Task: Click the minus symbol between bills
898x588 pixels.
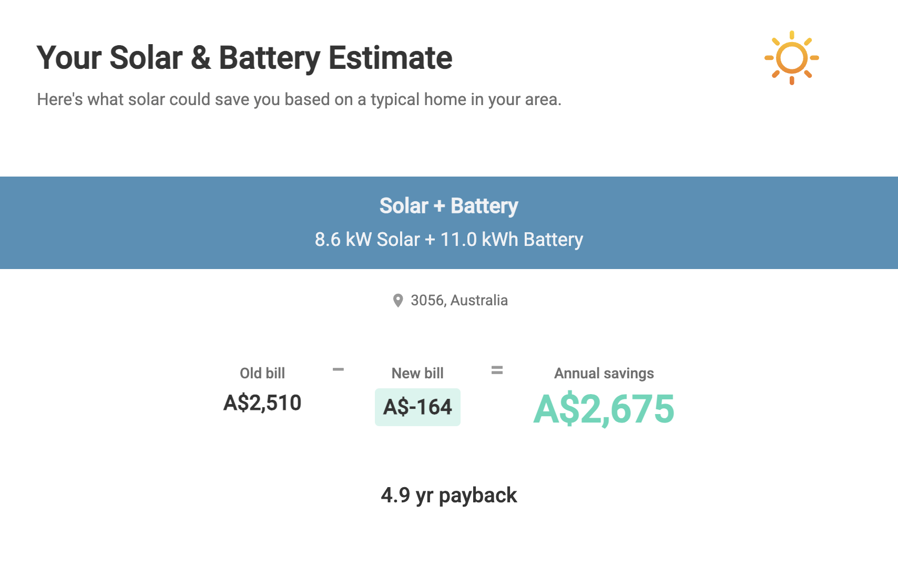Action: [x=339, y=369]
